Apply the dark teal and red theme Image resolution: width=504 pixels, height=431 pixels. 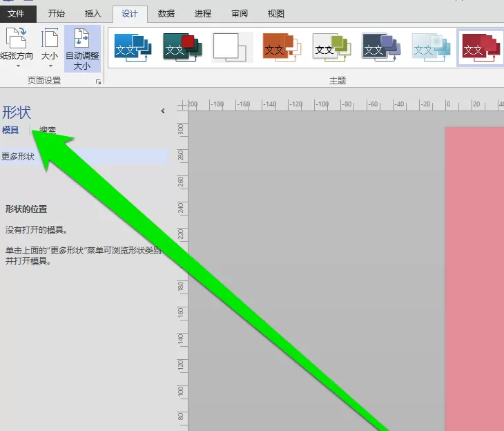point(182,48)
